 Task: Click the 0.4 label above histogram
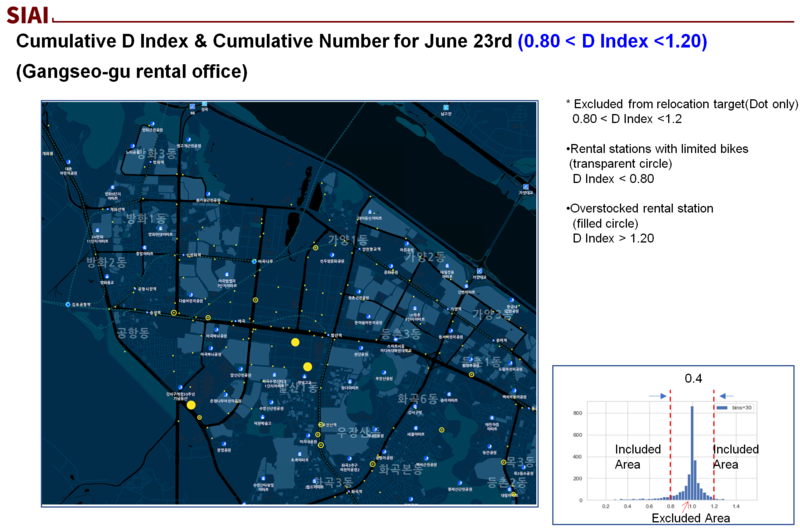693,380
